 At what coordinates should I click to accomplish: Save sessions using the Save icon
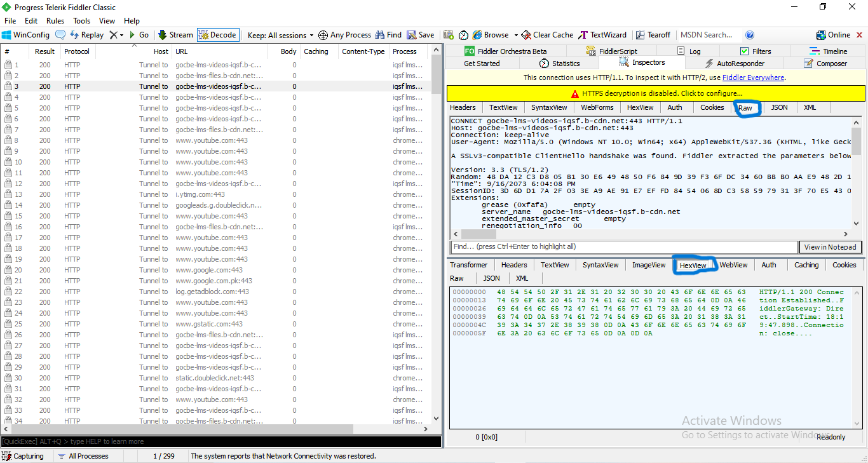pyautogui.click(x=421, y=35)
